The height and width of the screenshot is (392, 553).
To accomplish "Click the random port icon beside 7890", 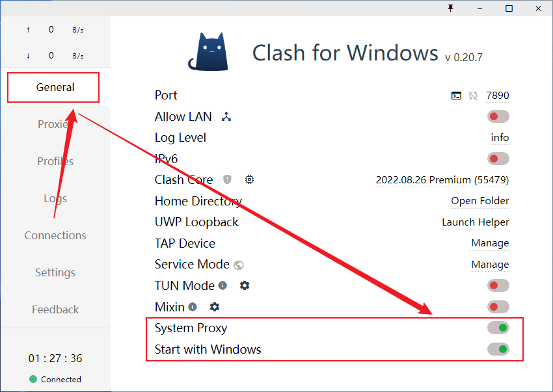I will [473, 96].
